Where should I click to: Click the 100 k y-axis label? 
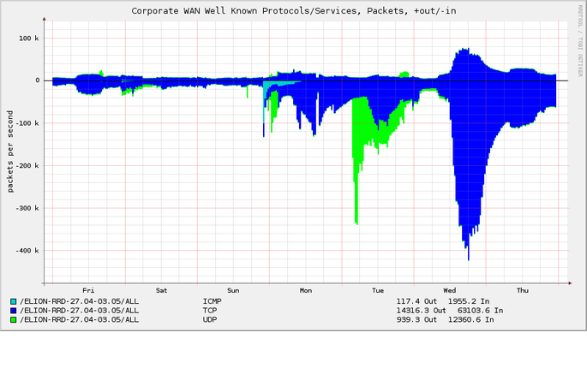click(29, 39)
